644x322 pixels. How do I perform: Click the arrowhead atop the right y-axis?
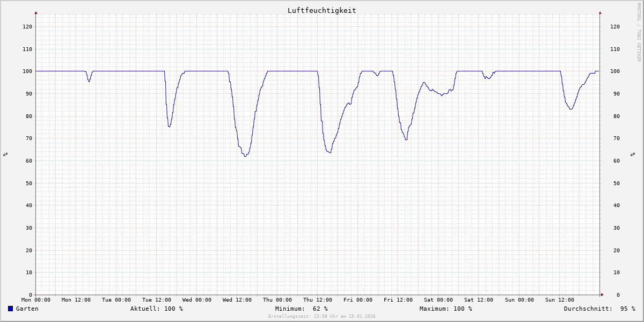[x=600, y=12]
